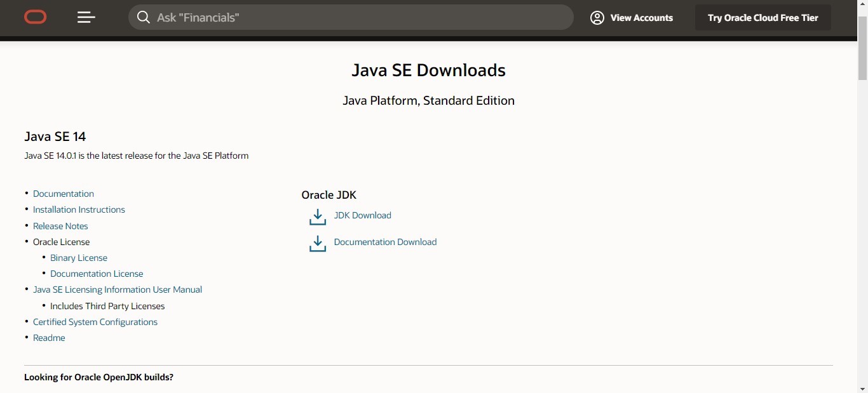The width and height of the screenshot is (868, 393).
Task: Open Certified System Configurations link
Action: [95, 322]
